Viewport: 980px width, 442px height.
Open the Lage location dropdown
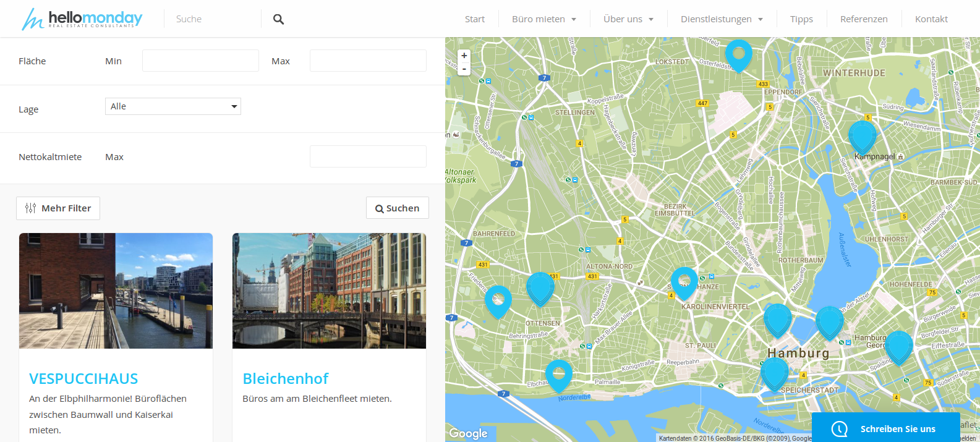click(x=173, y=106)
